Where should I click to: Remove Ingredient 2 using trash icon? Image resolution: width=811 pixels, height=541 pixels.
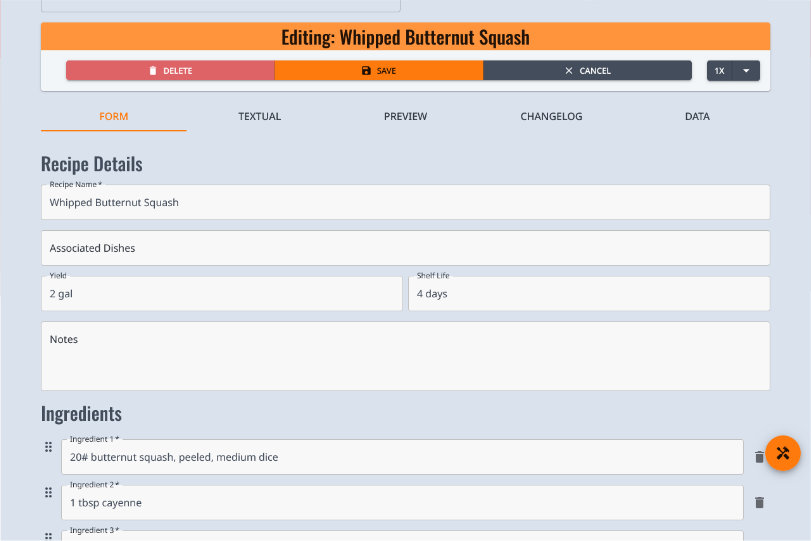[759, 503]
